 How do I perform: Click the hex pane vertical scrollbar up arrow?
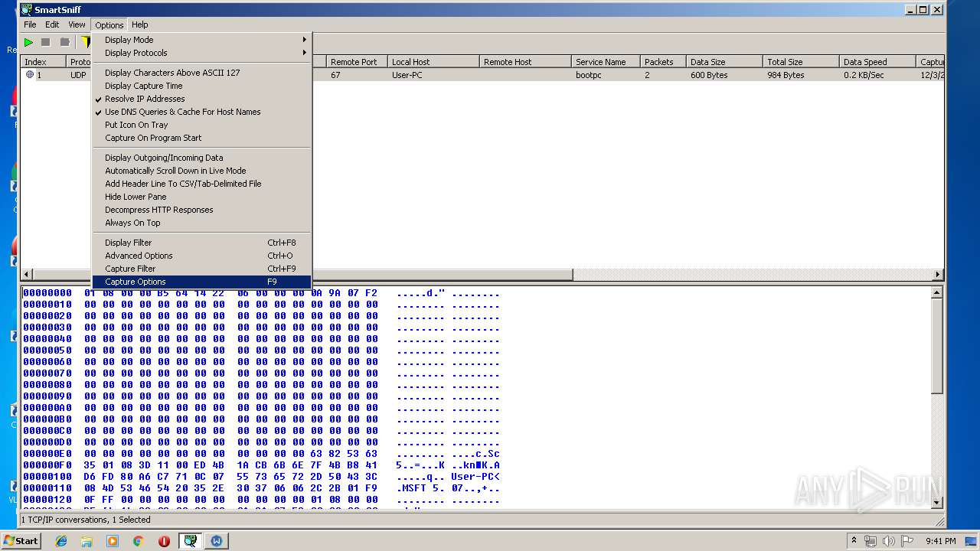pyautogui.click(x=937, y=292)
